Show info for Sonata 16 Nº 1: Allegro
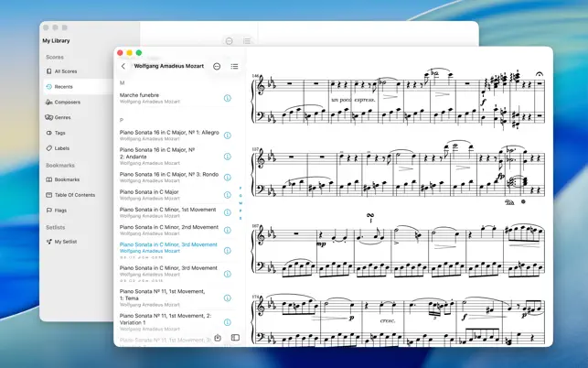 point(228,135)
